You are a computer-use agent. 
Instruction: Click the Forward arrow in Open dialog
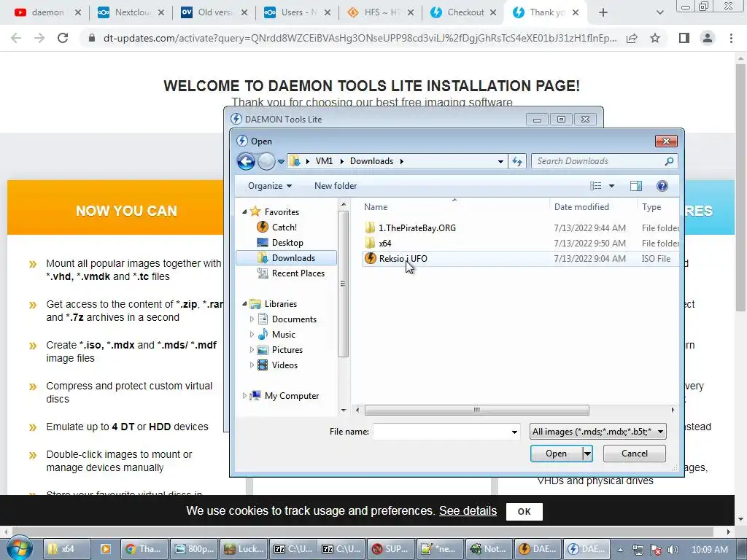click(266, 161)
